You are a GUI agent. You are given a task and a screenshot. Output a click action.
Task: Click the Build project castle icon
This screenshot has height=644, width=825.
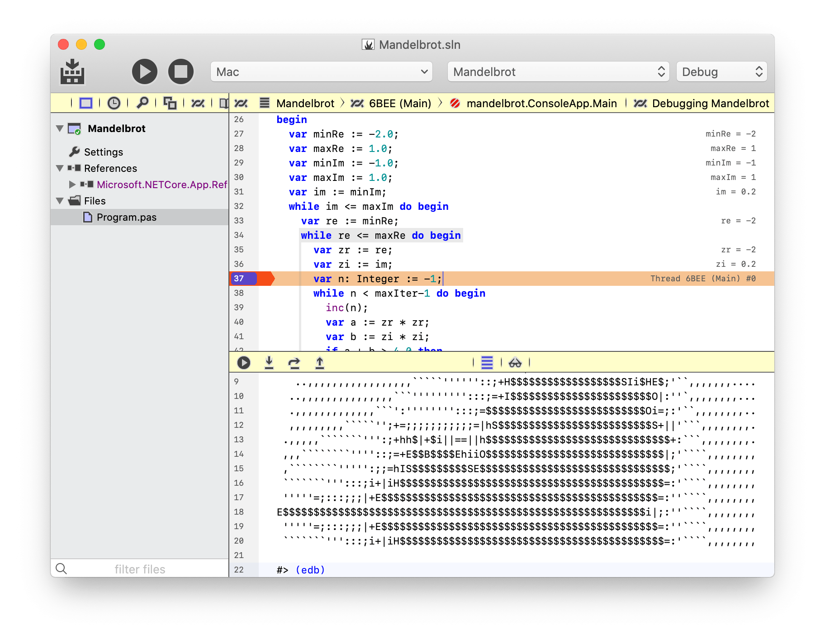72,71
